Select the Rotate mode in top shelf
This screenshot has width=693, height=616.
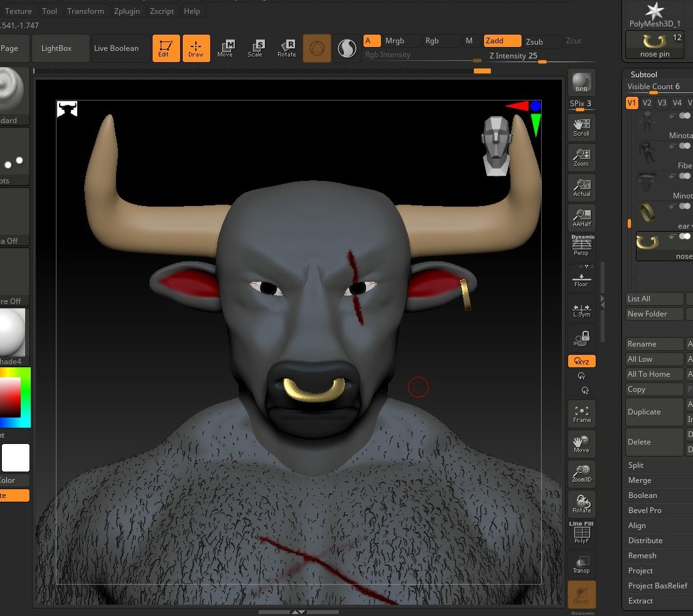[287, 48]
